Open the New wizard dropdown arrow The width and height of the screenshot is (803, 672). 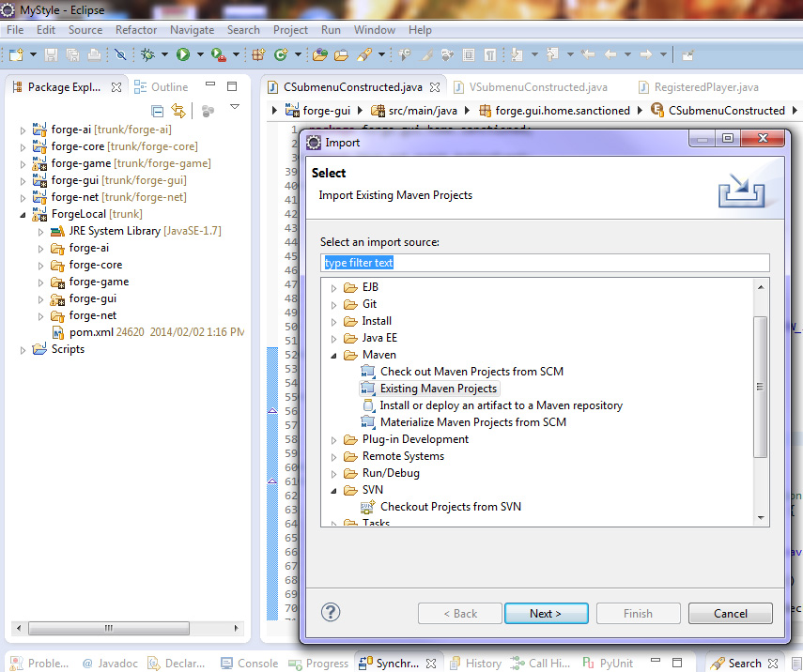pos(33,54)
